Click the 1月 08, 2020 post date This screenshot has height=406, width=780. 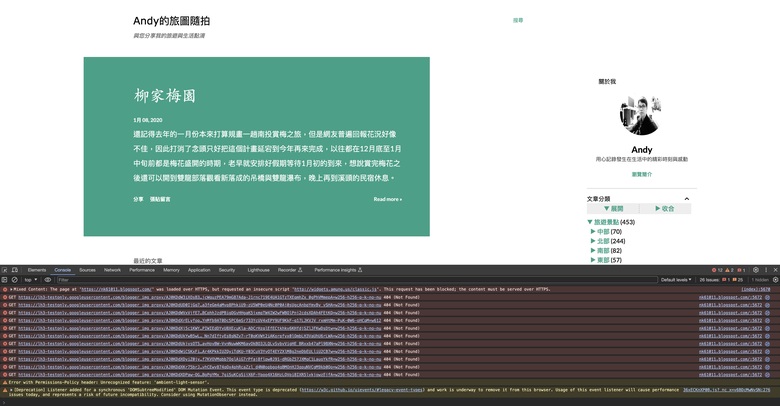click(x=148, y=120)
